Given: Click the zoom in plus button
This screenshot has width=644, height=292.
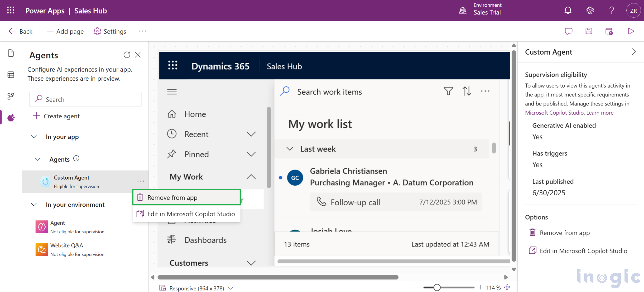Looking at the screenshot, I should point(480,287).
